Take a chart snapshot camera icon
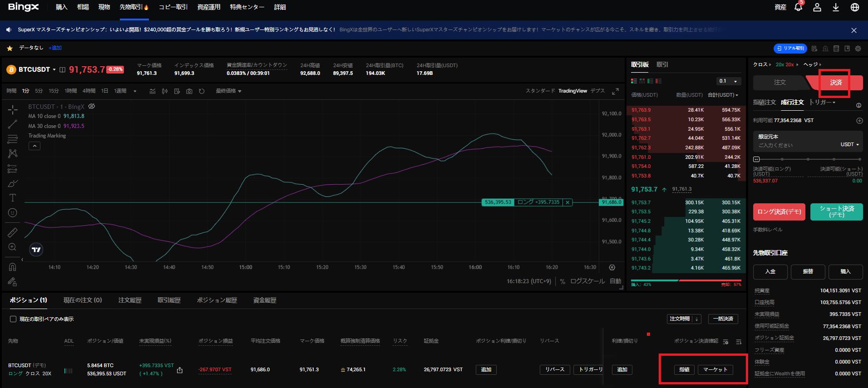 [189, 91]
